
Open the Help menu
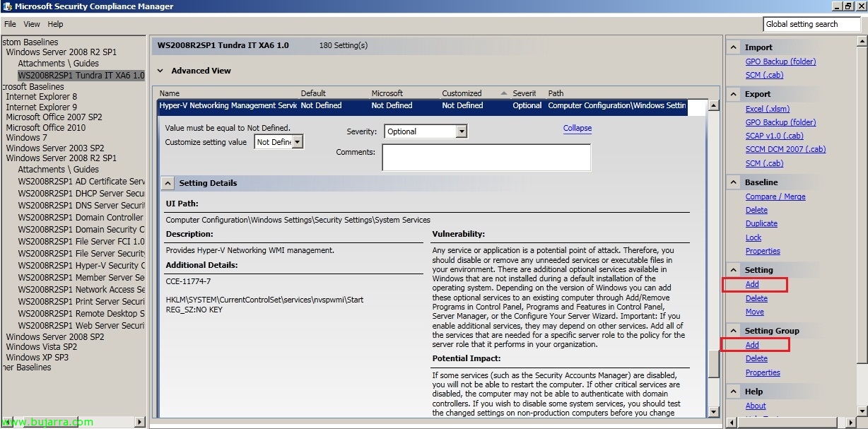(55, 24)
